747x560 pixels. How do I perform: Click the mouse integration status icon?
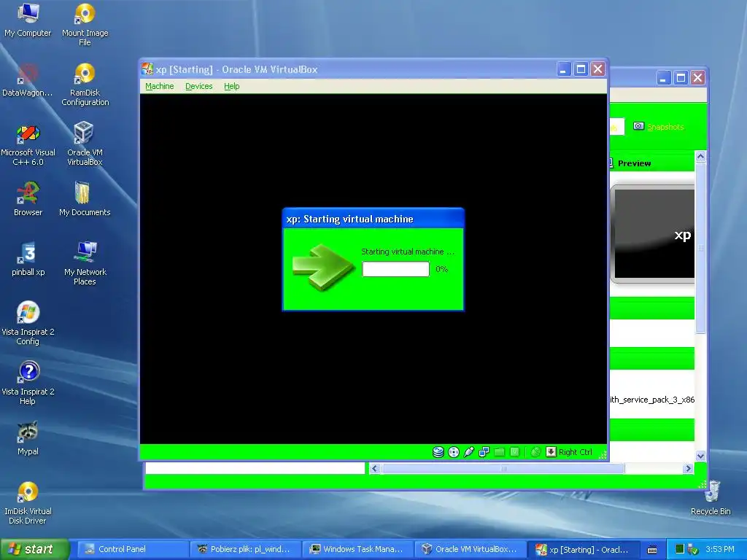[535, 452]
